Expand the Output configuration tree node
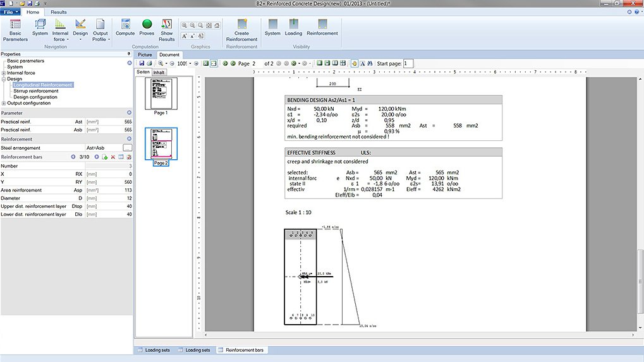 (x=4, y=104)
